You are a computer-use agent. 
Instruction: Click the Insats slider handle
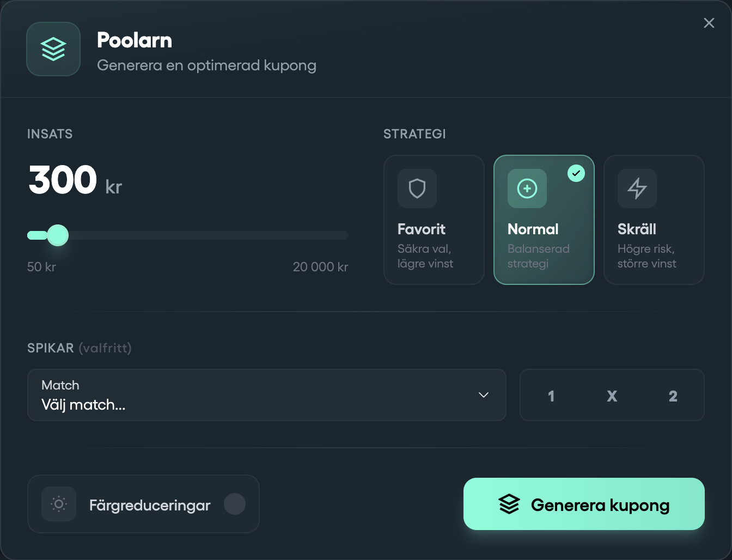click(x=58, y=235)
